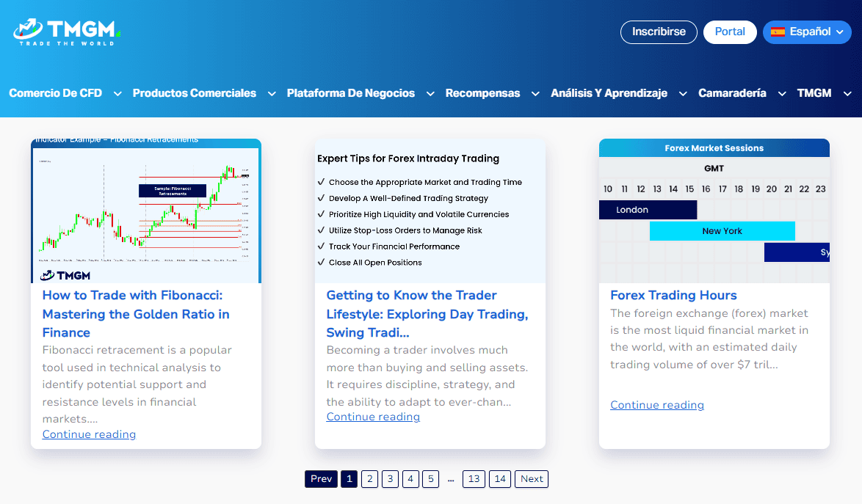The height and width of the screenshot is (504, 862).
Task: Open Productos Comerciales menu
Action: 194,93
